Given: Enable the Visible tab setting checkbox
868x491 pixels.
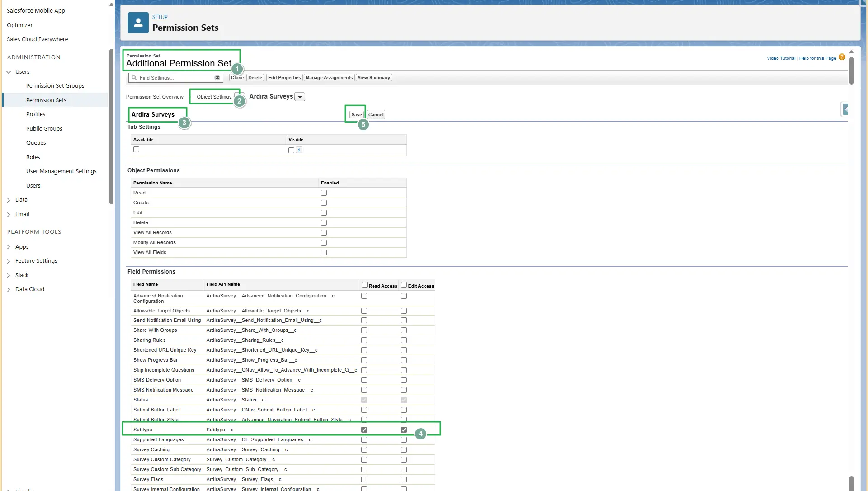Looking at the screenshot, I should 291,150.
